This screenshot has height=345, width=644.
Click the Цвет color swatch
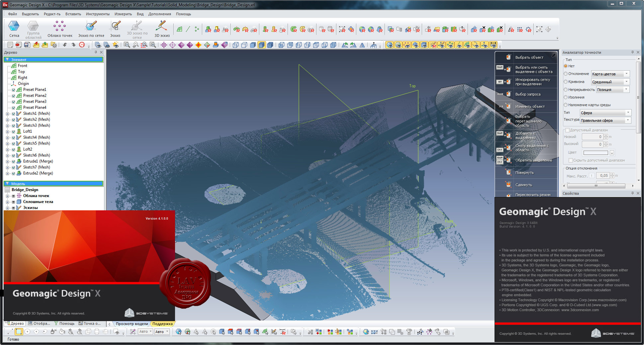pos(596,153)
